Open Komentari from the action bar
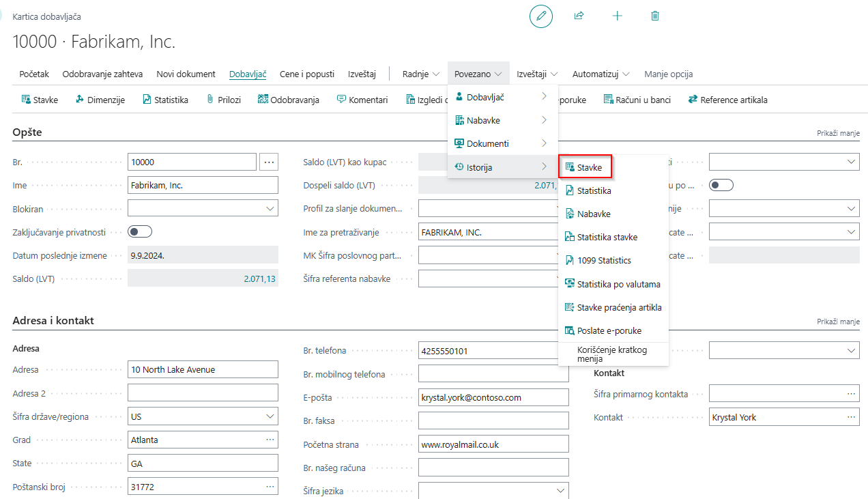 point(362,100)
